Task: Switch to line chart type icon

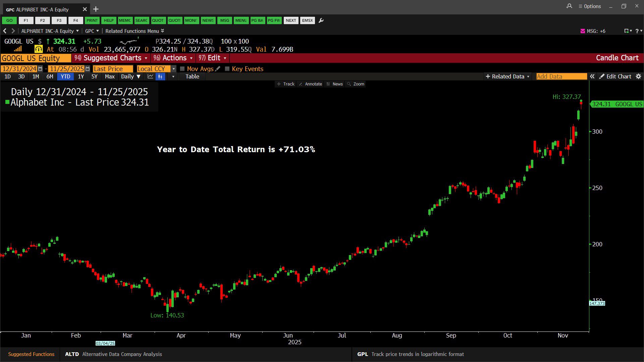Action: [150, 76]
